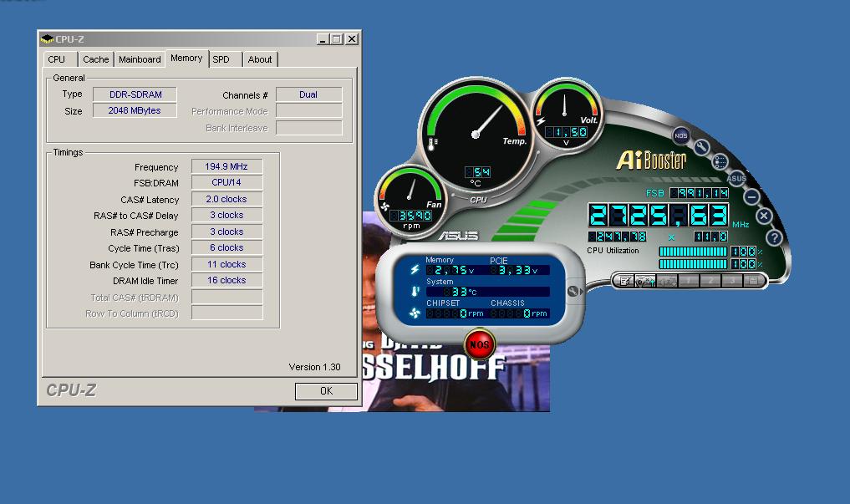Click the 11,0 multiplier readout

[x=710, y=237]
